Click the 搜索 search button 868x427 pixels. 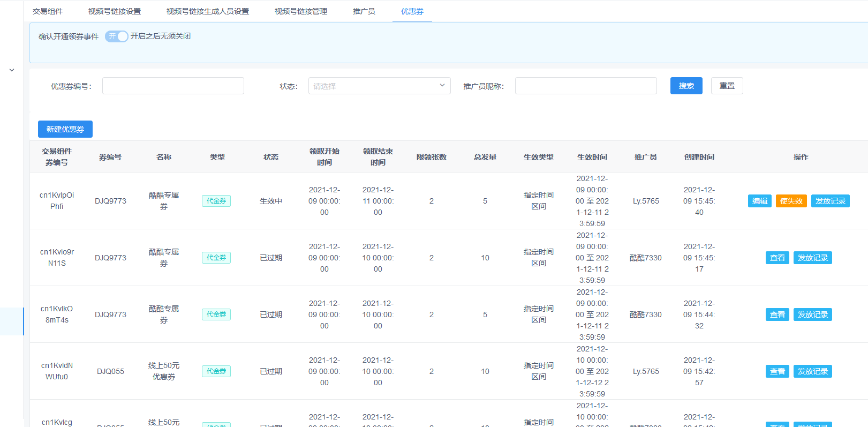(x=686, y=86)
